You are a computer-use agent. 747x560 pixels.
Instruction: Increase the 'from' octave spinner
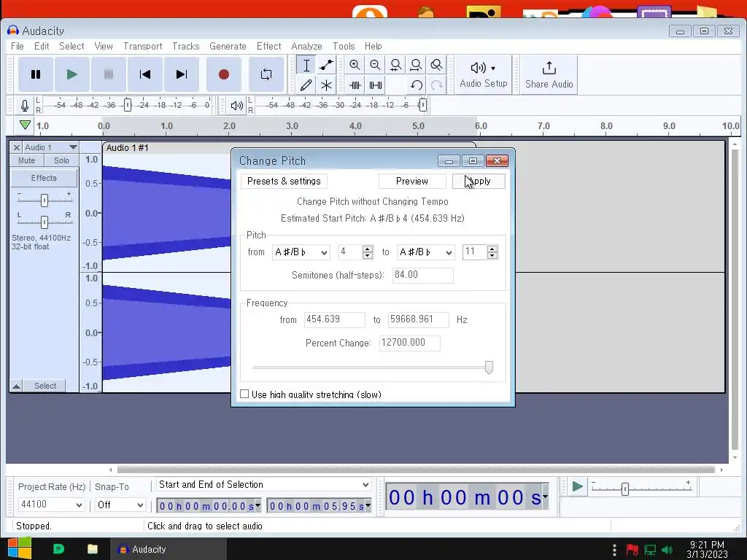click(x=368, y=249)
